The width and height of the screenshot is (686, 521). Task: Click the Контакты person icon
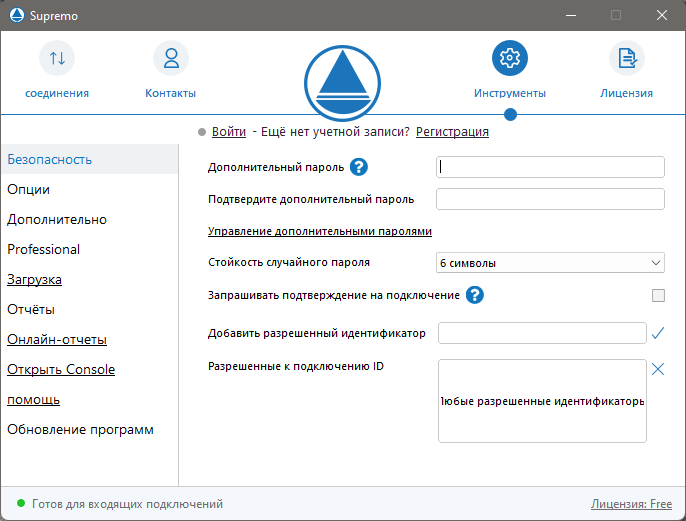point(171,59)
